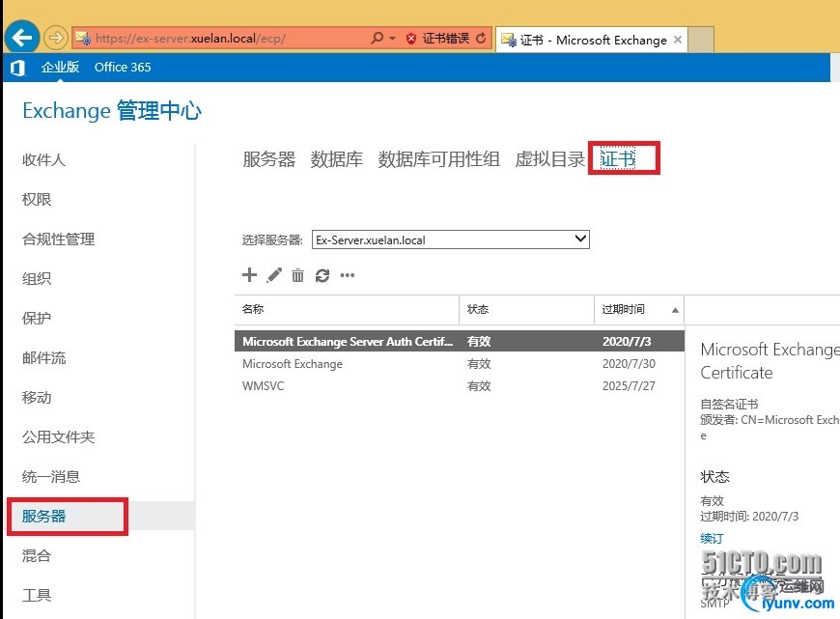
Task: Add a new certificate with plus icon
Action: pos(249,275)
